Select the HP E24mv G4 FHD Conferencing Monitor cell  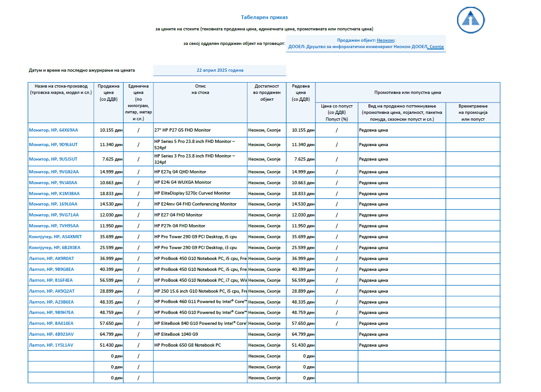tap(200, 204)
